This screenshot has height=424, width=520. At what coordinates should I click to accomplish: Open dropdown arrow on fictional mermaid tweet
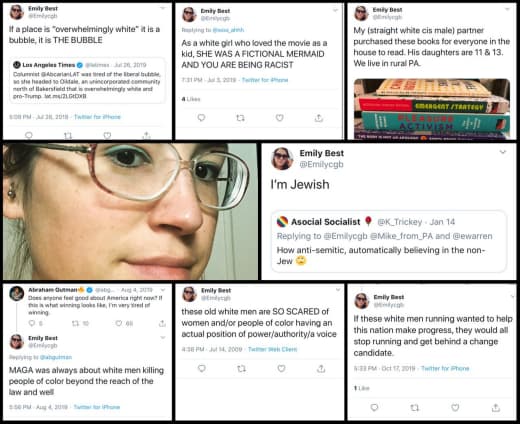[336, 10]
